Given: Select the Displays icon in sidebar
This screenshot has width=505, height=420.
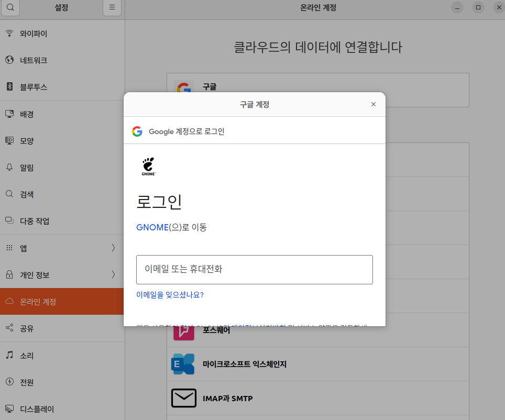Looking at the screenshot, I should [9, 408].
